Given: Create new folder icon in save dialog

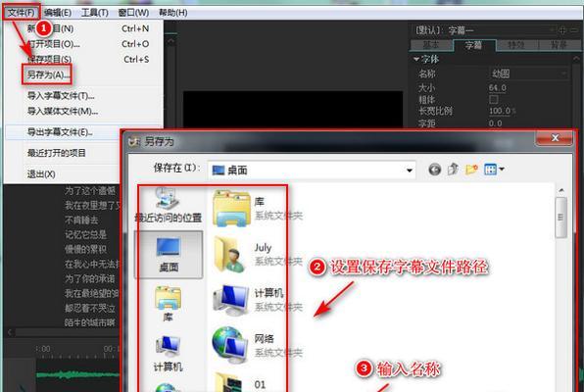Looking at the screenshot, I should 471,170.
